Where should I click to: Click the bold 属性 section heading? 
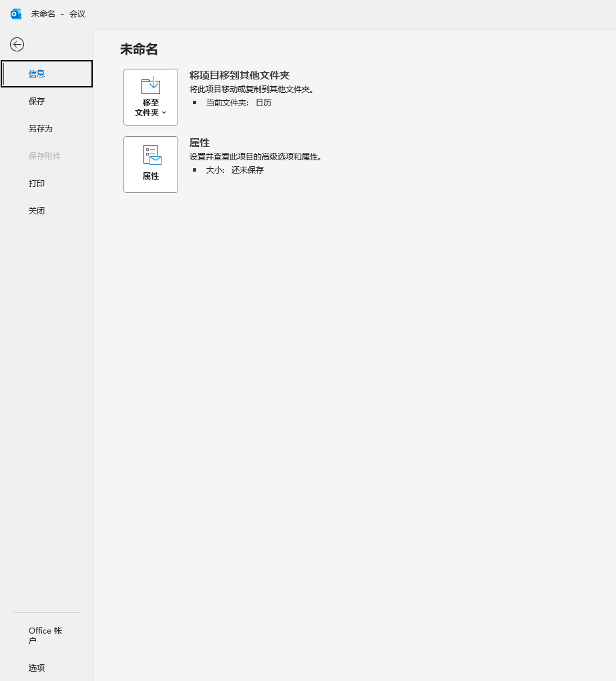(199, 143)
